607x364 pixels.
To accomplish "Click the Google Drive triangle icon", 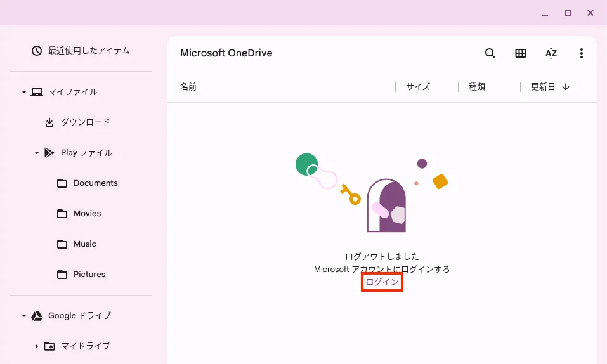I will pyautogui.click(x=37, y=316).
